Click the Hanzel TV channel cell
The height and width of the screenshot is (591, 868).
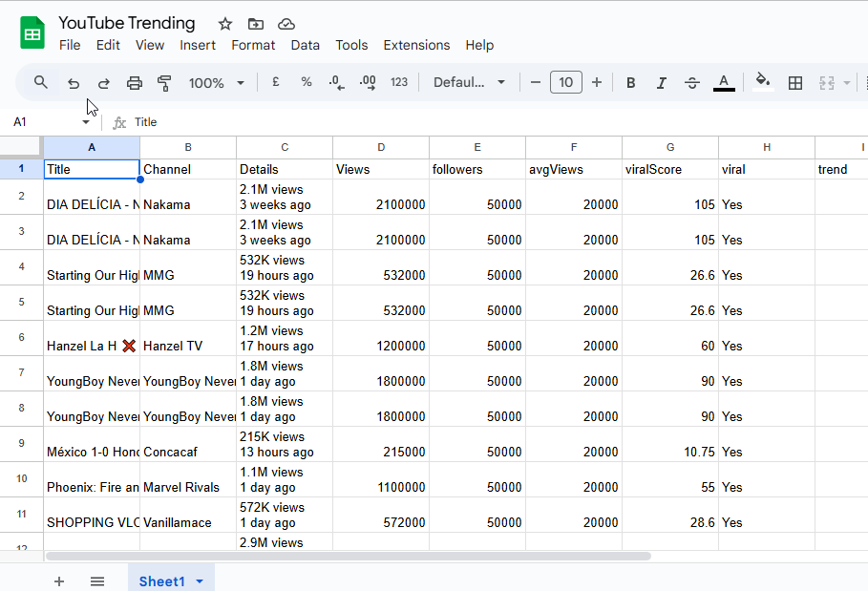[x=188, y=338]
